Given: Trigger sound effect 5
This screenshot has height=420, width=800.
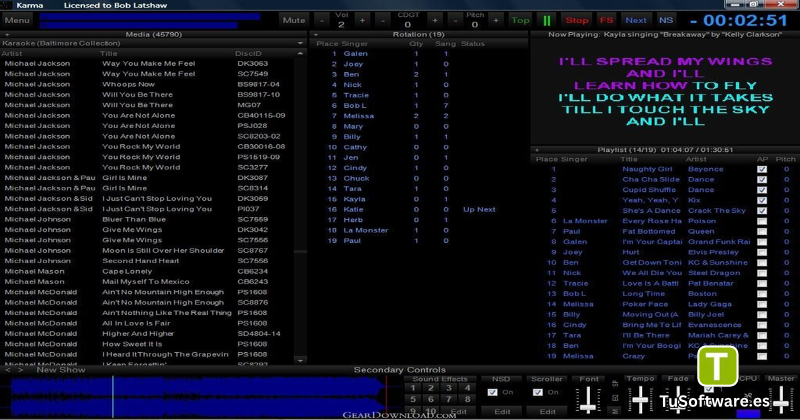Looking at the screenshot, I should click(413, 400).
